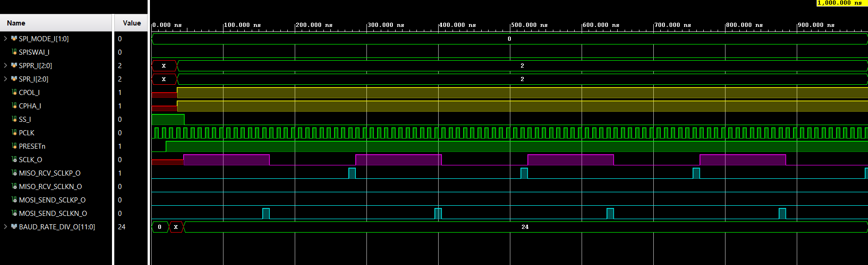The width and height of the screenshot is (868, 265).
Task: Click the 900.000 ns ruler label
Action: click(816, 25)
